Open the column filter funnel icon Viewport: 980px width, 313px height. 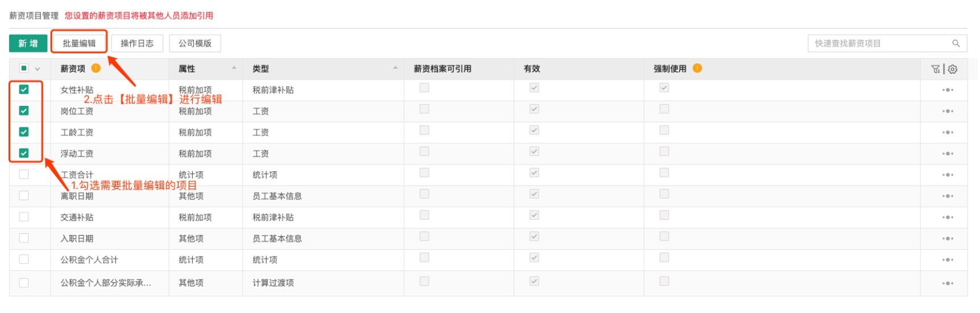click(x=935, y=69)
